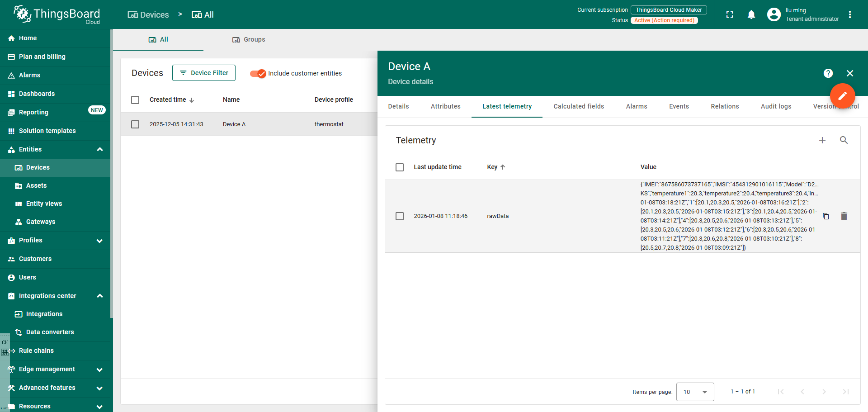This screenshot has height=412, width=868.
Task: Sort devices by Created time
Action: [172, 100]
